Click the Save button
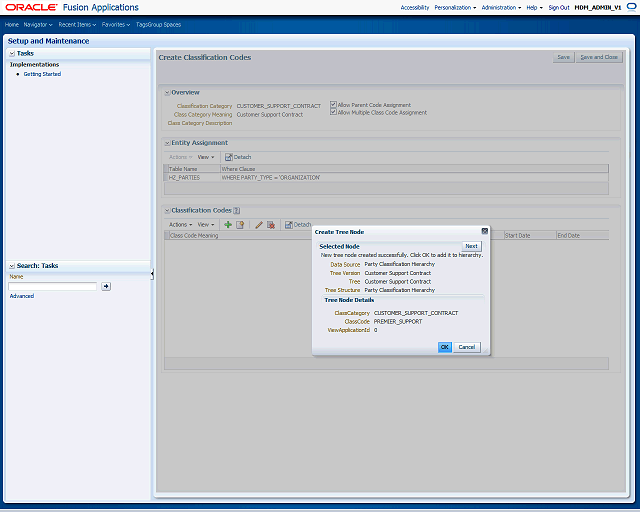 (564, 57)
